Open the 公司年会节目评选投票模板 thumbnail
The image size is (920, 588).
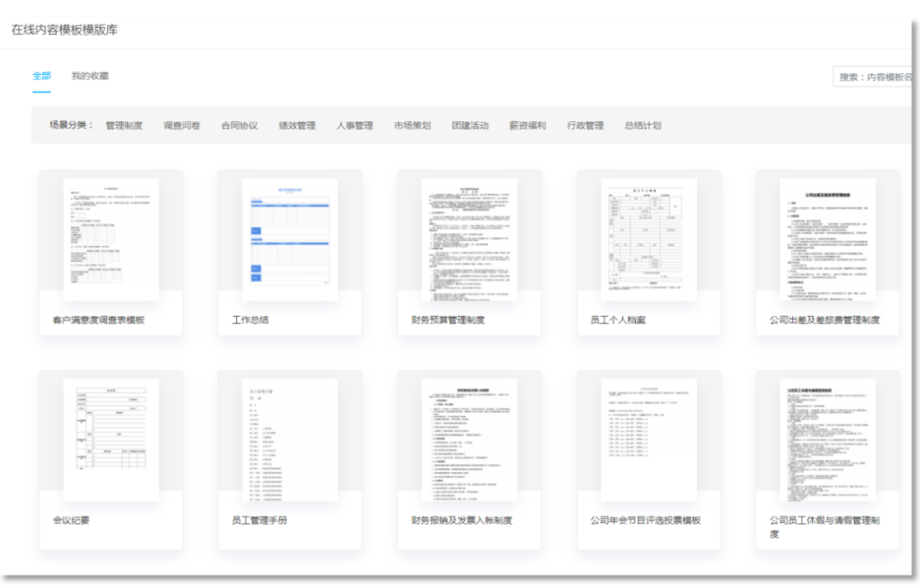coord(649,440)
